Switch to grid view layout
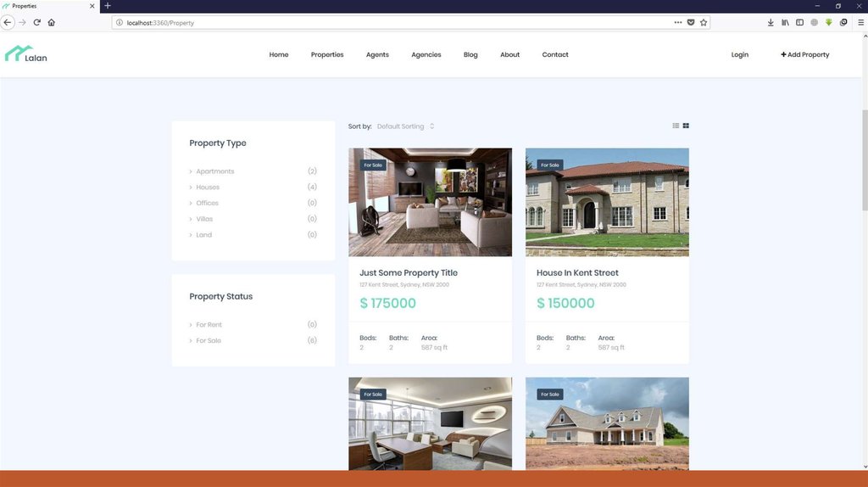This screenshot has width=868, height=487. [x=686, y=126]
